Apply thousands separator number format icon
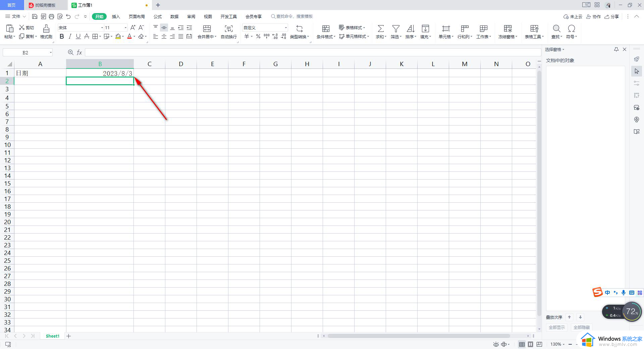 click(267, 36)
